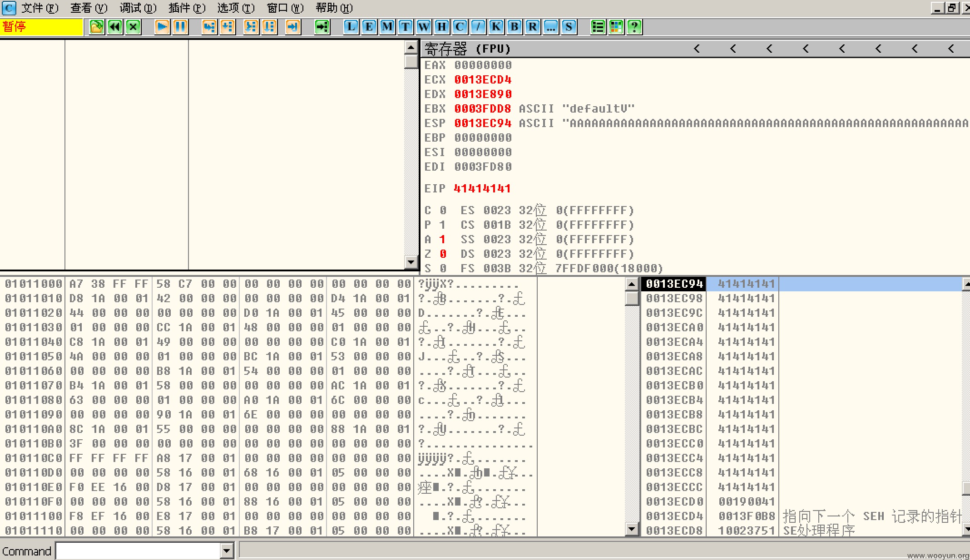
Task: Click the disassembly pane scroll up arrow
Action: [411, 47]
